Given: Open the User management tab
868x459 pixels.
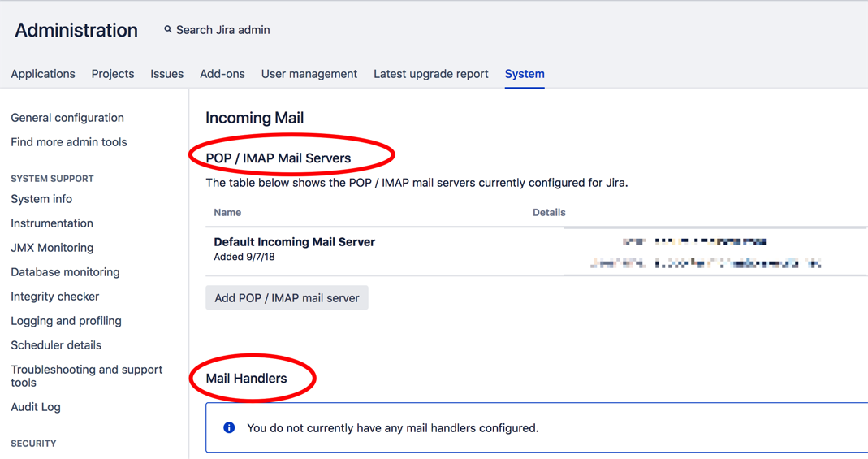Looking at the screenshot, I should click(x=309, y=74).
